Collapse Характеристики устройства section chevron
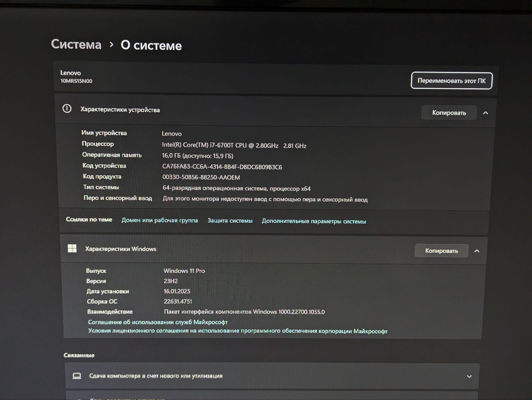 point(485,113)
